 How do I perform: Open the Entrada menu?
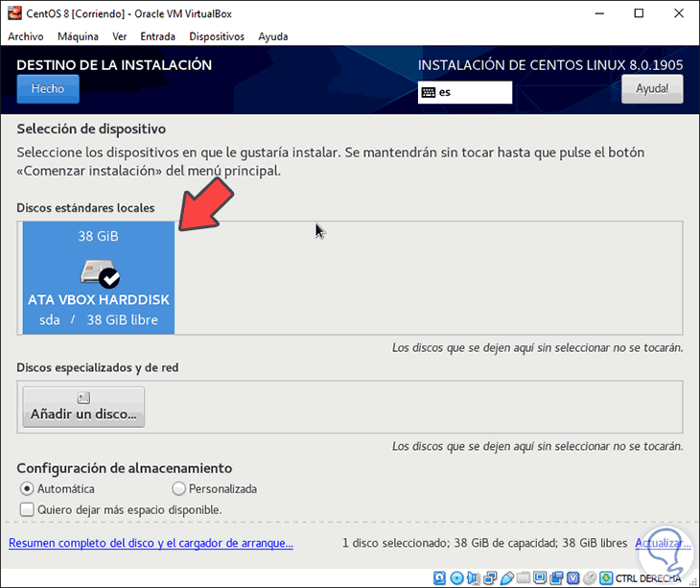157,36
